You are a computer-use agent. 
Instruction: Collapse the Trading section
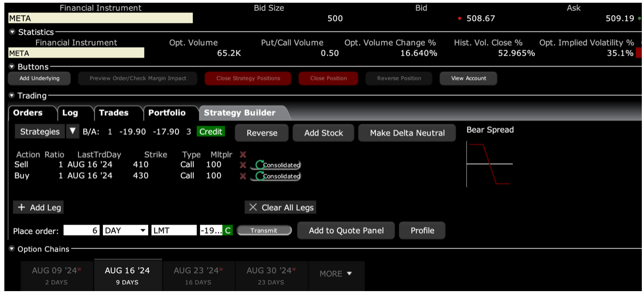click(12, 96)
